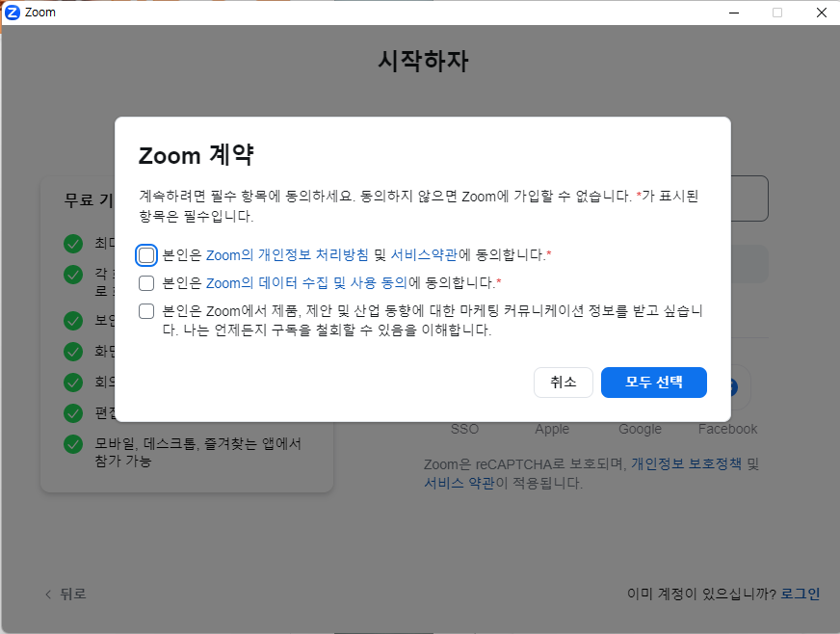The width and height of the screenshot is (840, 634).
Task: Check the 개인정보 처리방침 및 서비스약관 agreement checkbox
Action: pyautogui.click(x=145, y=254)
